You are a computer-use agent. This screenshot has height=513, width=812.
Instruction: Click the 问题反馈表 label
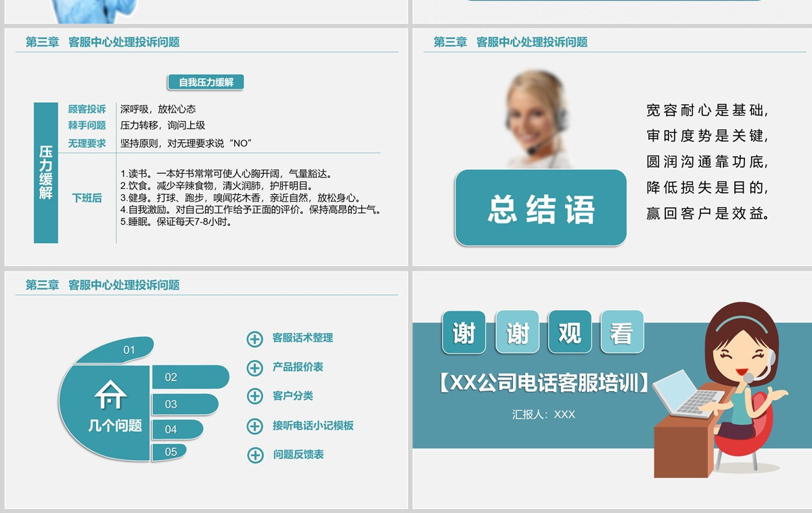point(298,455)
